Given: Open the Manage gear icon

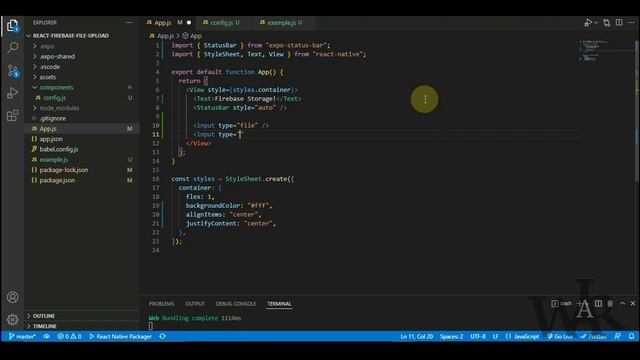Looking at the screenshot, I should tap(13, 320).
